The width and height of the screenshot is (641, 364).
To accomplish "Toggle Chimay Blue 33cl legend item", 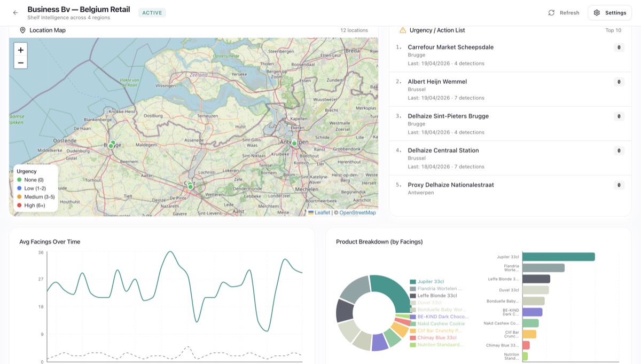I will [433, 337].
